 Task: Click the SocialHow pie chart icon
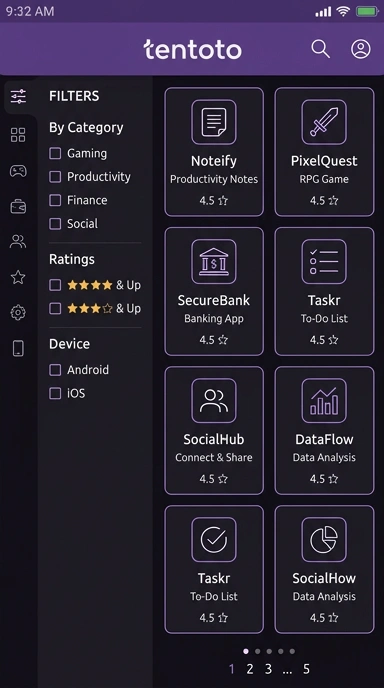324,539
